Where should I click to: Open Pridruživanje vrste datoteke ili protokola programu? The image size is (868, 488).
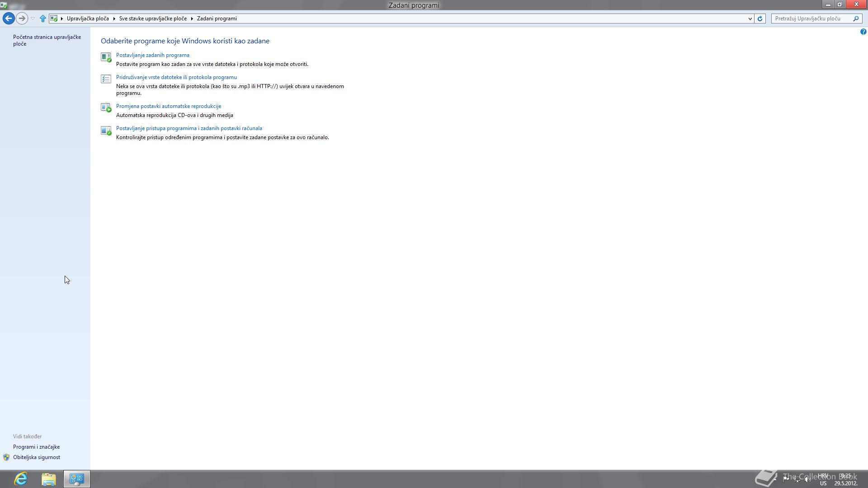coord(176,77)
